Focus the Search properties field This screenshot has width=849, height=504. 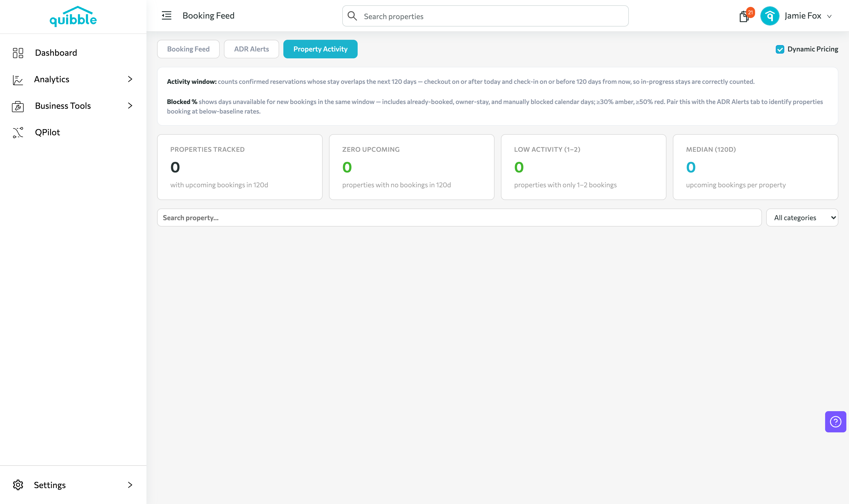click(485, 16)
